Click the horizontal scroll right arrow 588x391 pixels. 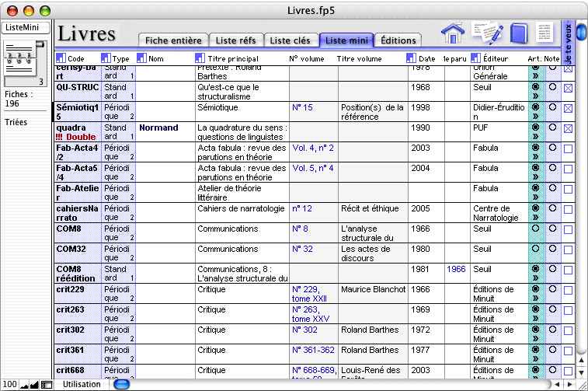[x=569, y=384]
